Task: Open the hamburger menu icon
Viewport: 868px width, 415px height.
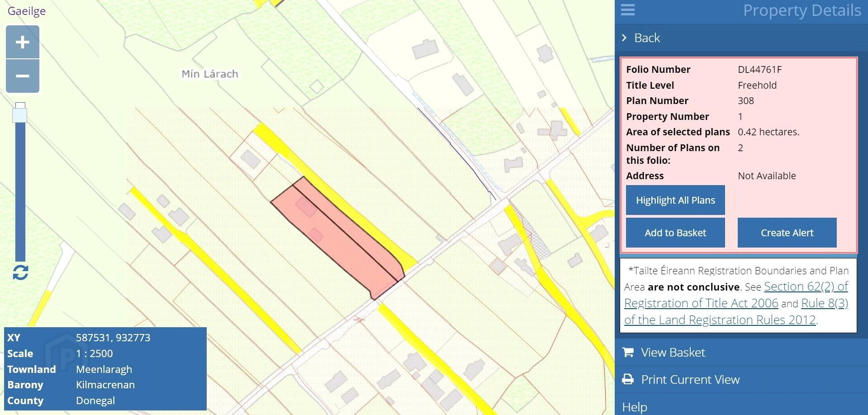Action: (628, 10)
